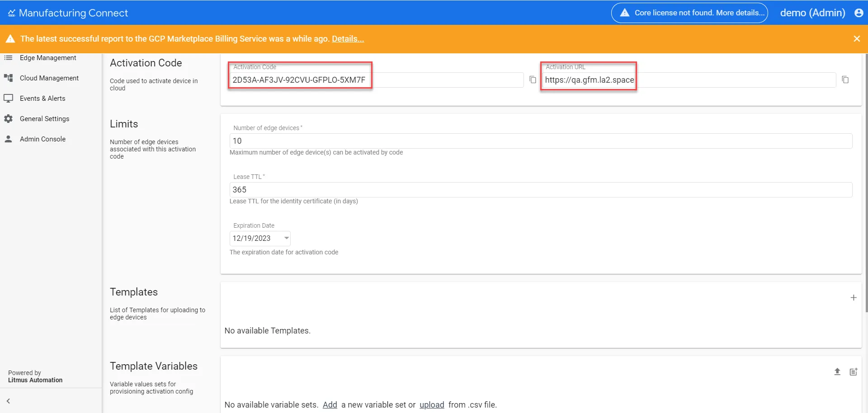Copy the Activation Code to clipboard

[533, 80]
